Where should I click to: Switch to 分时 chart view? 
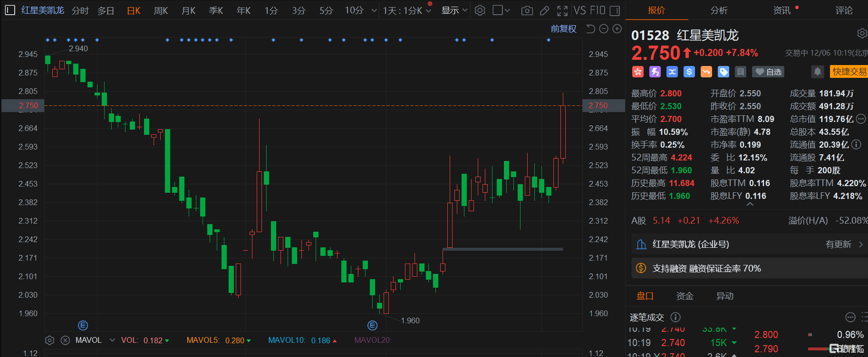point(80,10)
